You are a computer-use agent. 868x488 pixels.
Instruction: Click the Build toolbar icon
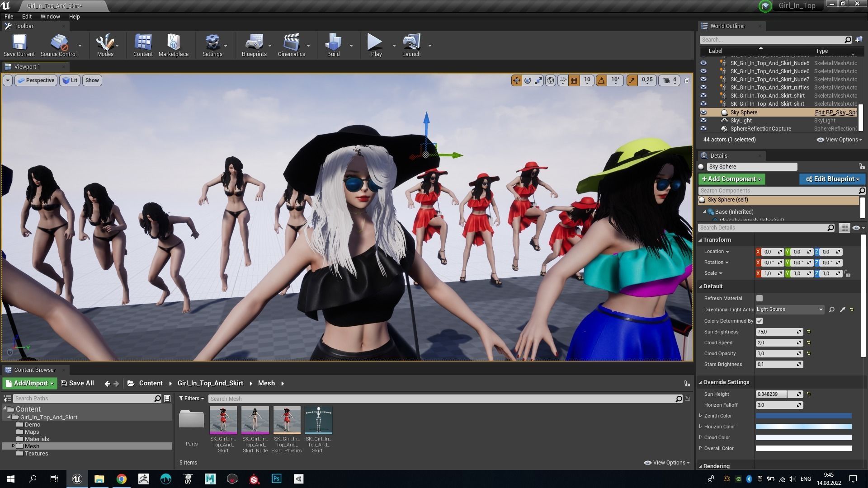[x=333, y=45]
